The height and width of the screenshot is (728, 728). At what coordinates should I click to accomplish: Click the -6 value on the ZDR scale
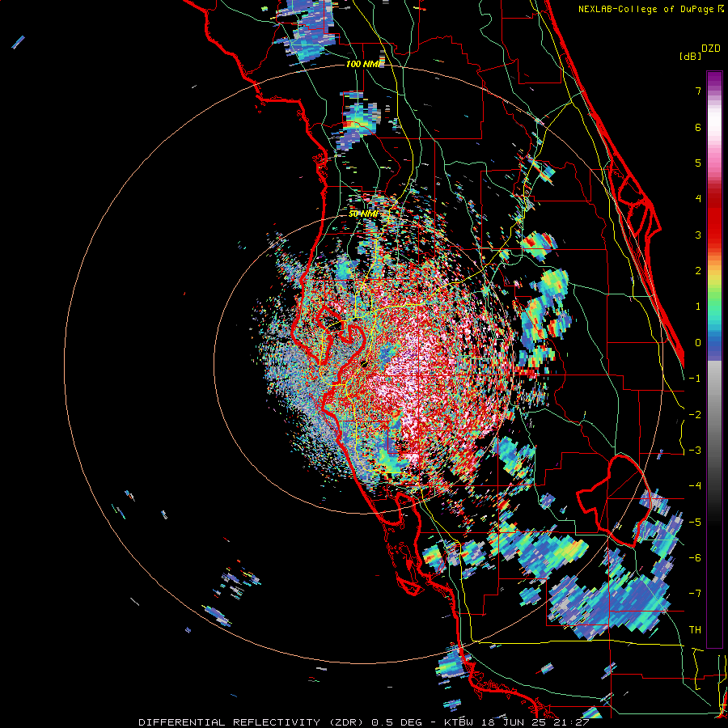coord(695,558)
